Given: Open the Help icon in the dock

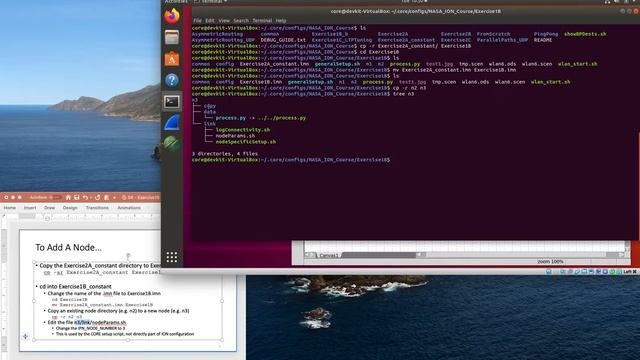Looking at the screenshot, I should click(172, 80).
